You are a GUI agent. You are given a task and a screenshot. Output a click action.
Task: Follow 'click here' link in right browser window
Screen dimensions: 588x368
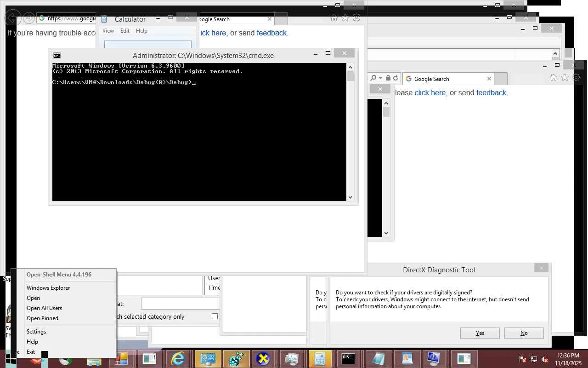point(430,92)
